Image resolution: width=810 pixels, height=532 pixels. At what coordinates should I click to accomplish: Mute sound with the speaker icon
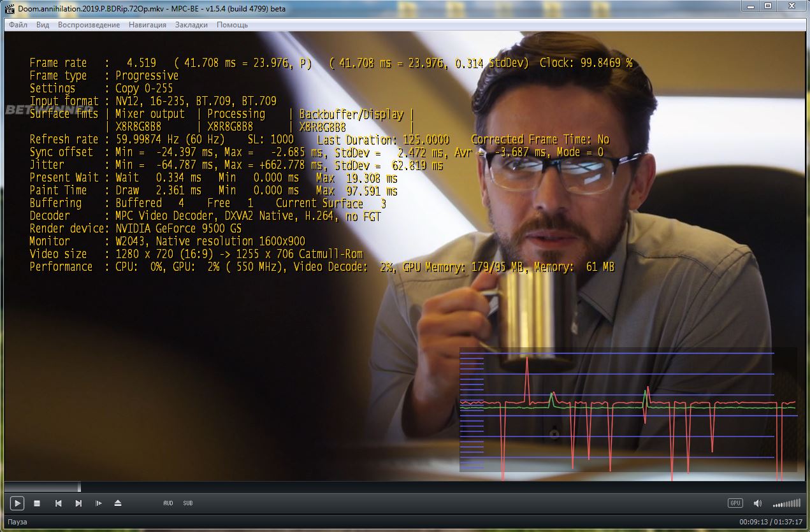click(x=758, y=503)
